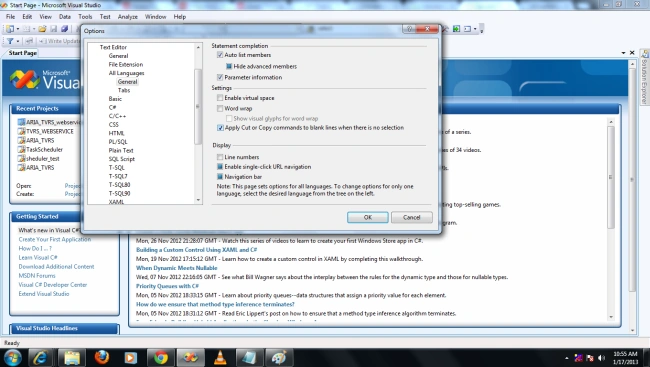This screenshot has height=367, width=650.
Task: Launch Google Chrome from the taskbar
Action: tap(161, 357)
